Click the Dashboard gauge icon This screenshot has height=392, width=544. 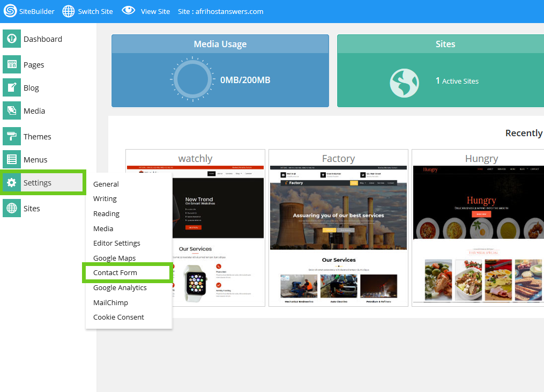pos(11,39)
